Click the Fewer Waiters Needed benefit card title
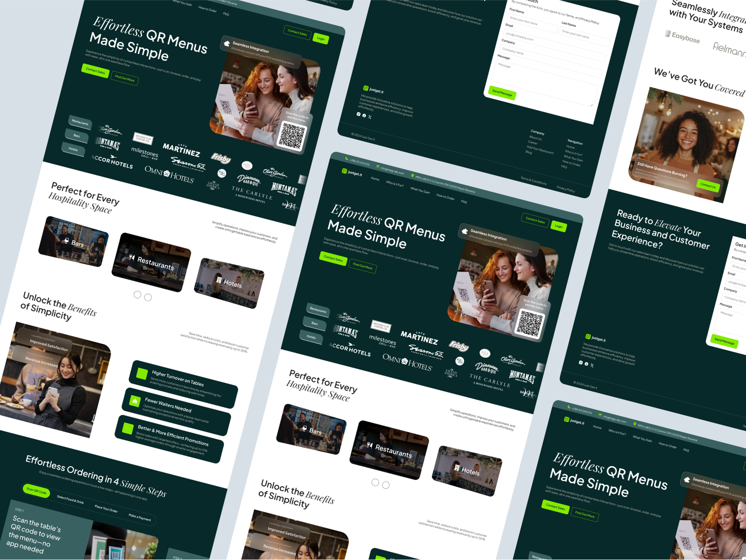 tap(168, 405)
